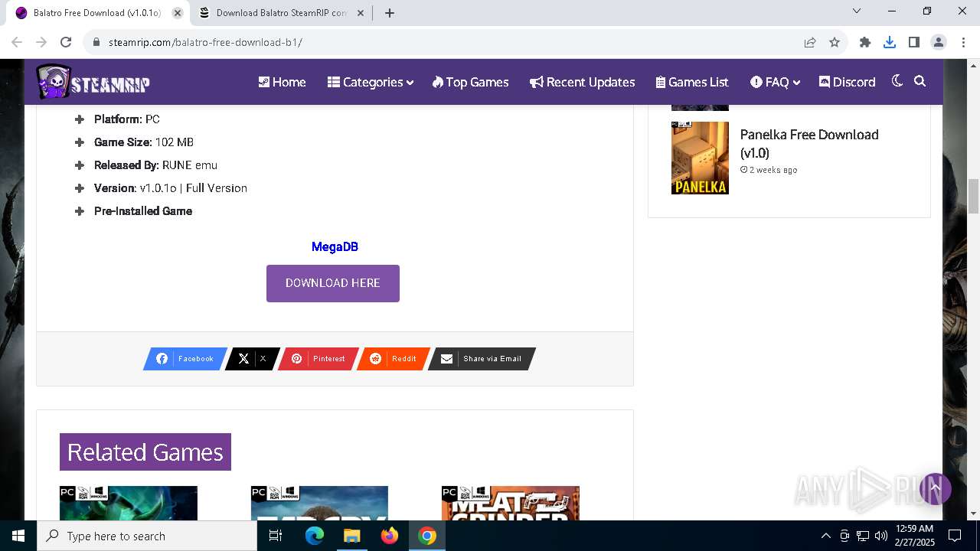The height and width of the screenshot is (551, 980).
Task: Toggle dark mode moon icon
Action: tap(897, 81)
